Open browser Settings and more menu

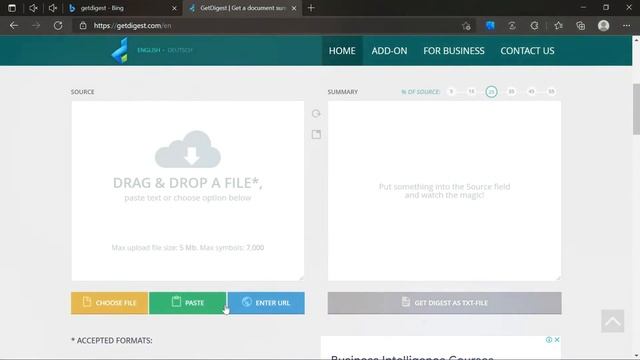[627, 26]
